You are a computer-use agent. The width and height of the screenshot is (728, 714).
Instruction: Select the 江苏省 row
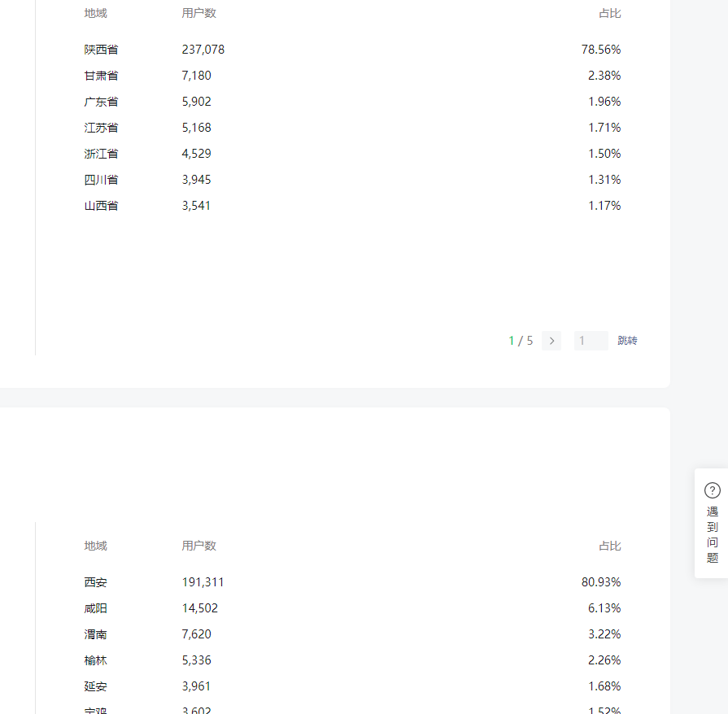[352, 128]
